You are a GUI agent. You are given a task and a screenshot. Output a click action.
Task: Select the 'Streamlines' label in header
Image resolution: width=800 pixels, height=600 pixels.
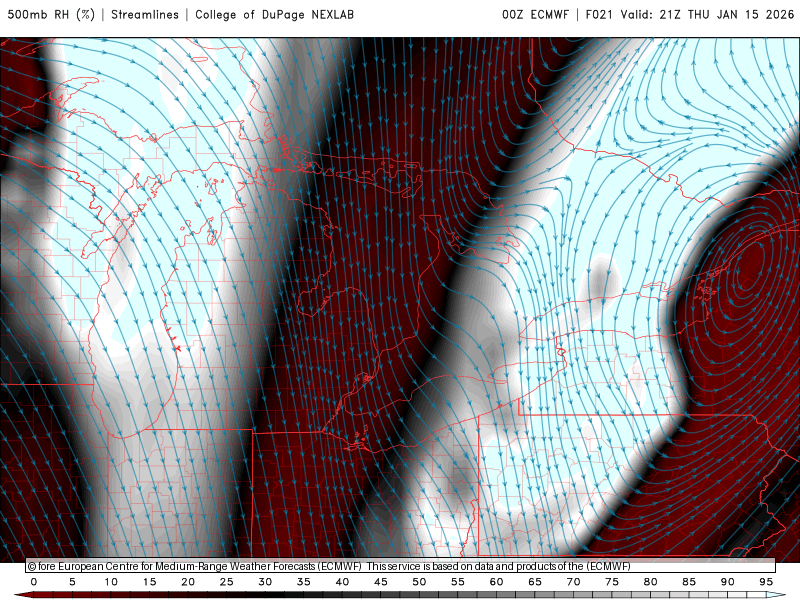pos(145,14)
